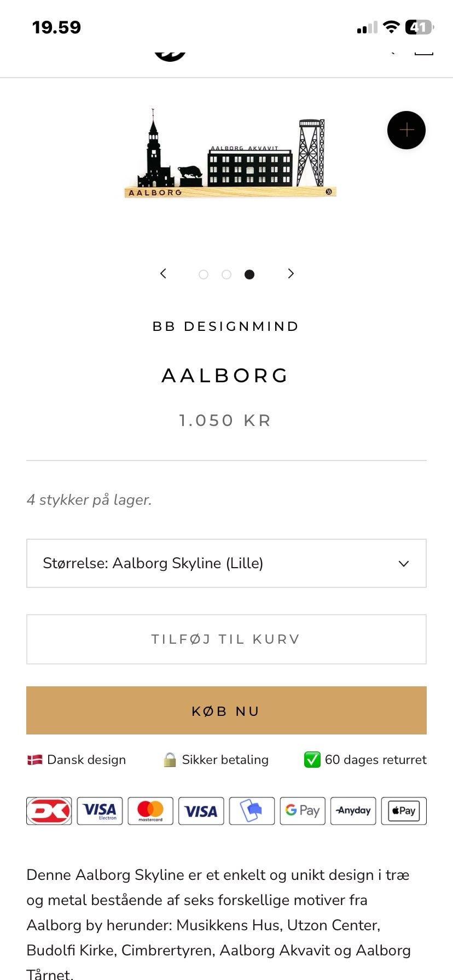Click TILFØJ TIL KURV button
The width and height of the screenshot is (453, 980).
(226, 639)
